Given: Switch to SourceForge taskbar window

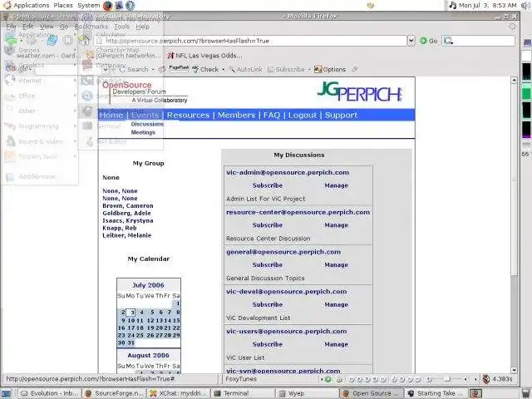Looking at the screenshot, I should (114, 393).
